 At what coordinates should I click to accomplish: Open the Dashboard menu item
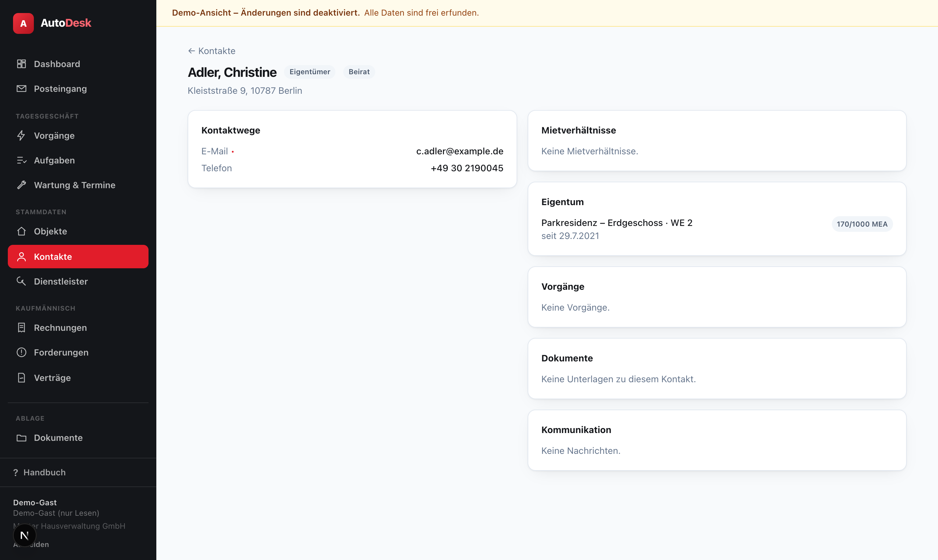(78, 64)
